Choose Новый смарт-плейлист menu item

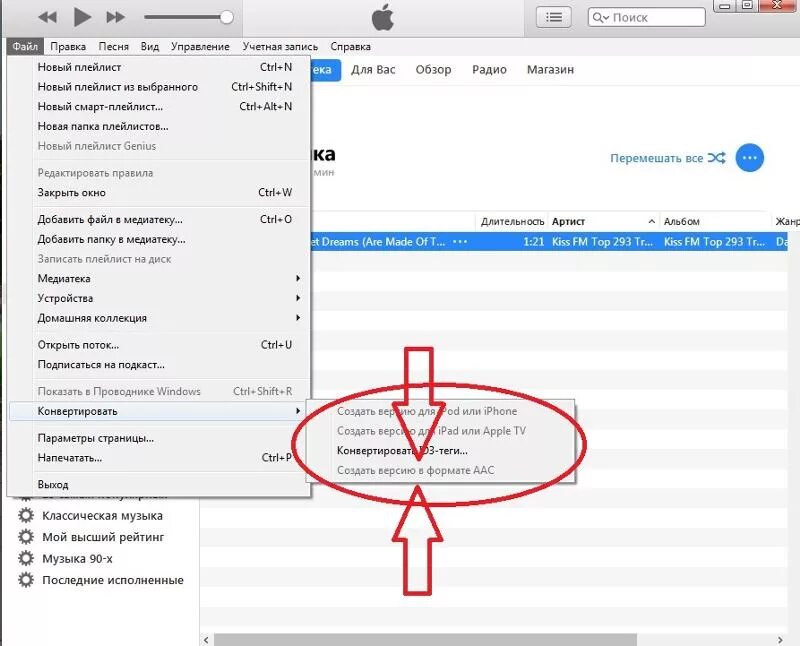tap(159, 107)
